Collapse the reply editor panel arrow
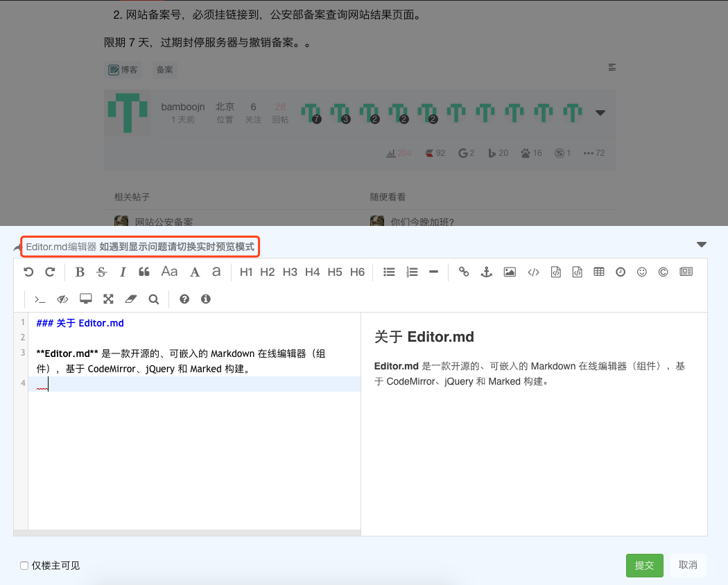 point(702,245)
